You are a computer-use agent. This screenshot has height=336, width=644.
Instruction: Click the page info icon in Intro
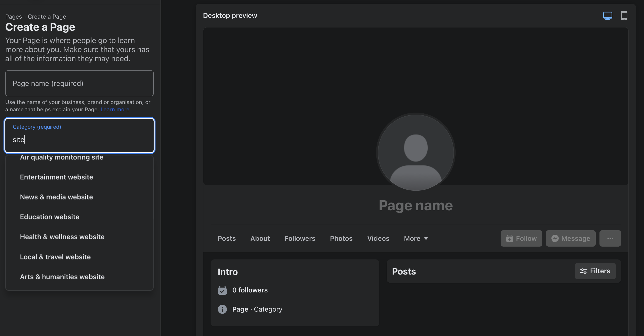pos(222,309)
